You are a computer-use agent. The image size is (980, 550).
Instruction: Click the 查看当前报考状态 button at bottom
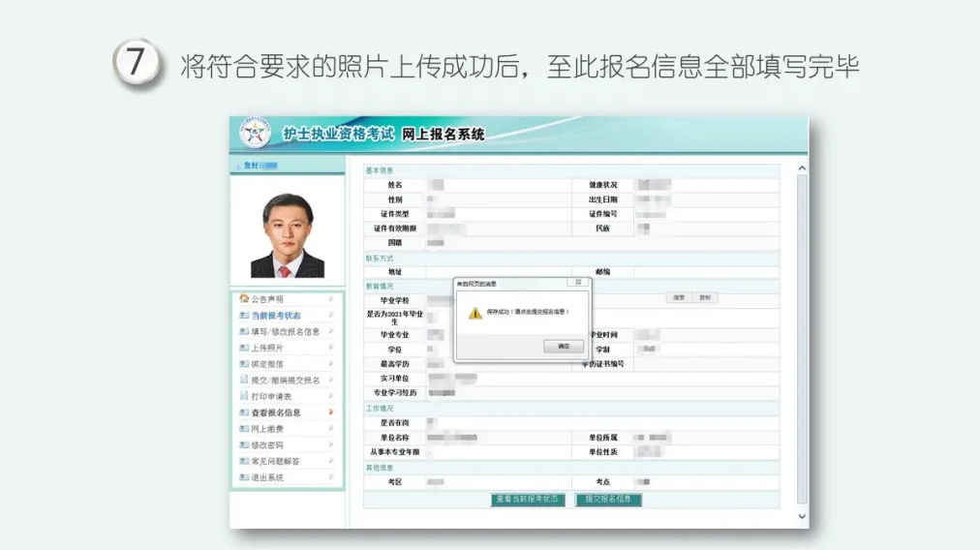(x=527, y=500)
